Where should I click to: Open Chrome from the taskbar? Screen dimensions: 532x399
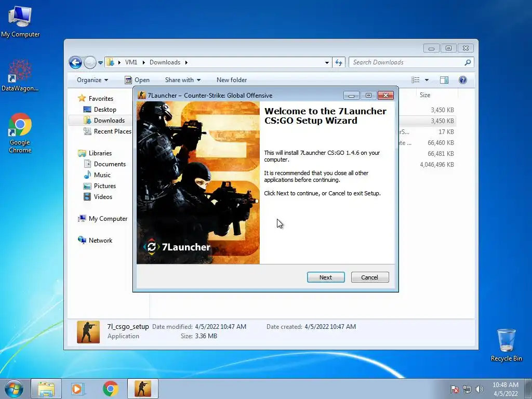coord(110,389)
